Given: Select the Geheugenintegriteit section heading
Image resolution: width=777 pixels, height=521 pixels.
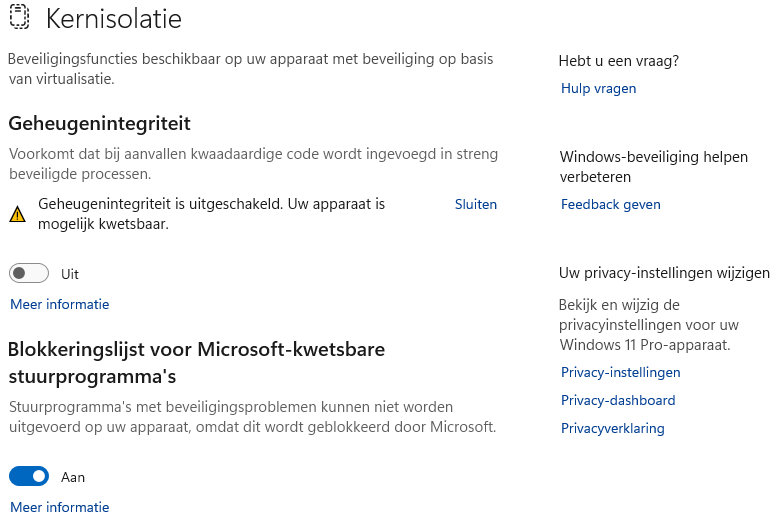Looking at the screenshot, I should 99,123.
